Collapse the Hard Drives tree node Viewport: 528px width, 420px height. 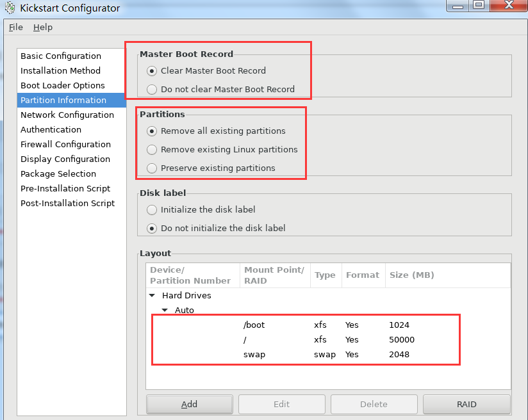(153, 296)
